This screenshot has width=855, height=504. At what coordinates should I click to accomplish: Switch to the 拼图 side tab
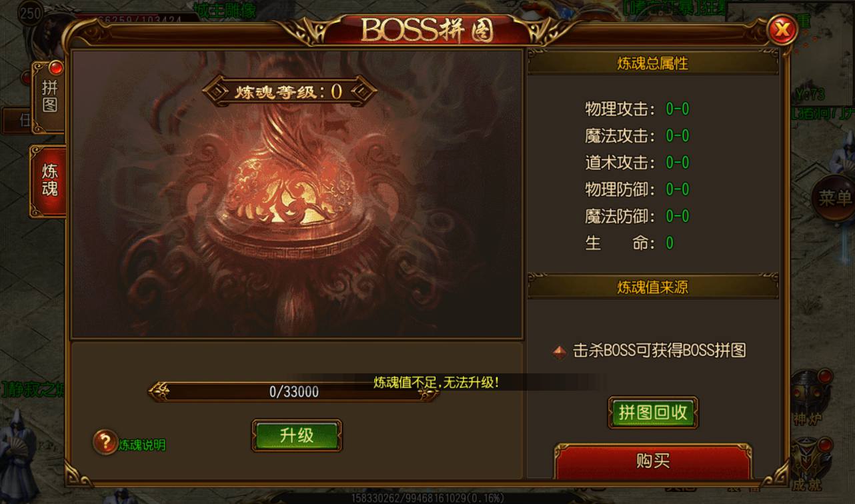(49, 96)
